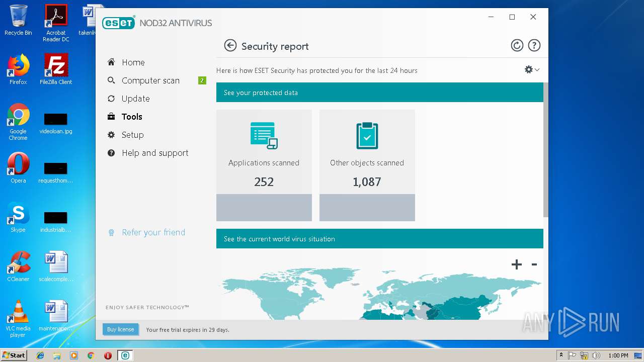
Task: Click the taskbar volume icon
Action: pos(596,355)
